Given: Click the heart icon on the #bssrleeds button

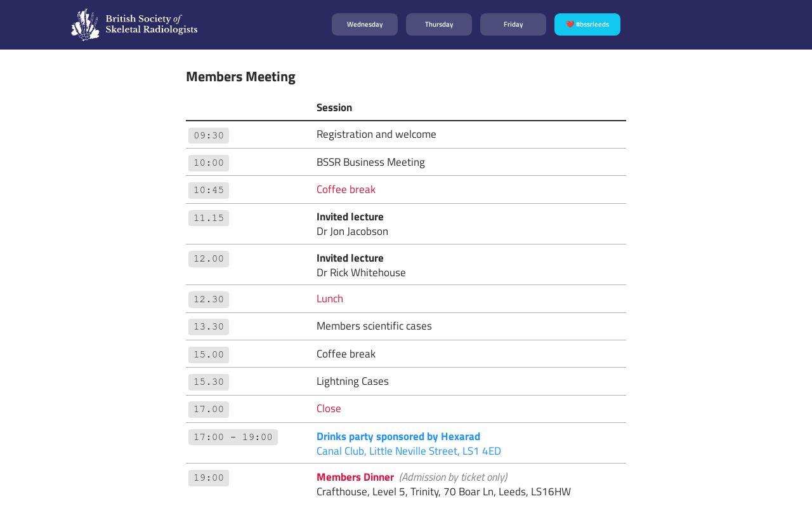Looking at the screenshot, I should (x=570, y=25).
